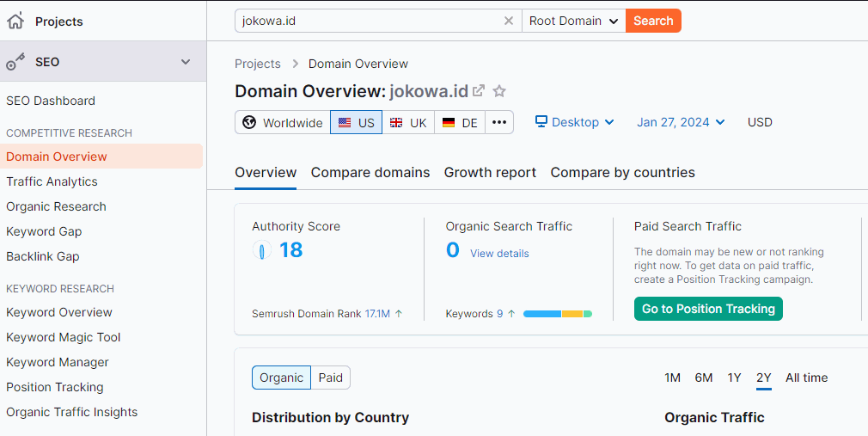Click the USD currency label
The width and height of the screenshot is (868, 436).
pos(760,122)
